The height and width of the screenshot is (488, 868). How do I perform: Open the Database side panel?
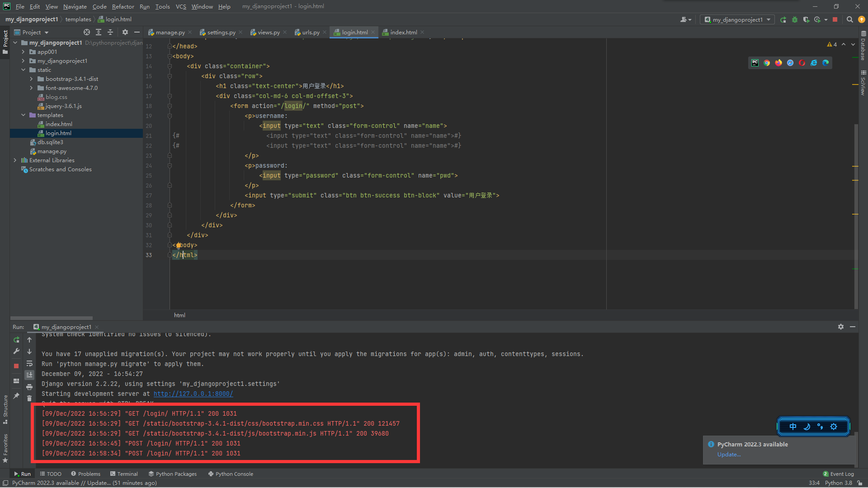(x=863, y=45)
